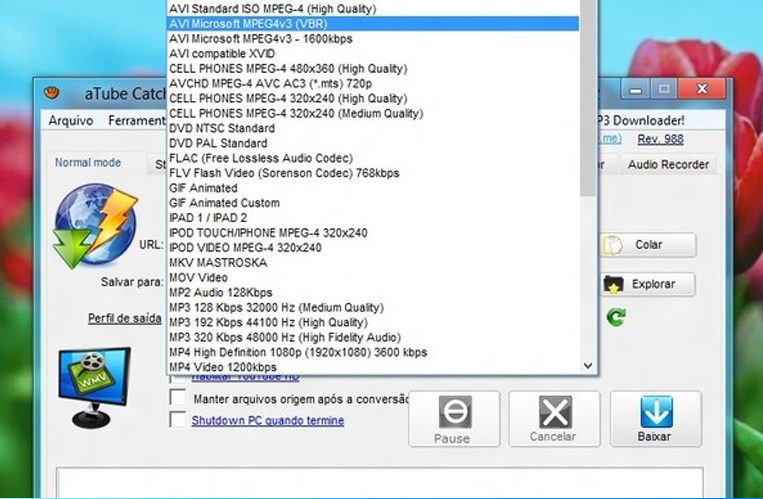
Task: Choose FLV Flash Video (Sorenson Codec) 768kbps
Action: coord(373,173)
